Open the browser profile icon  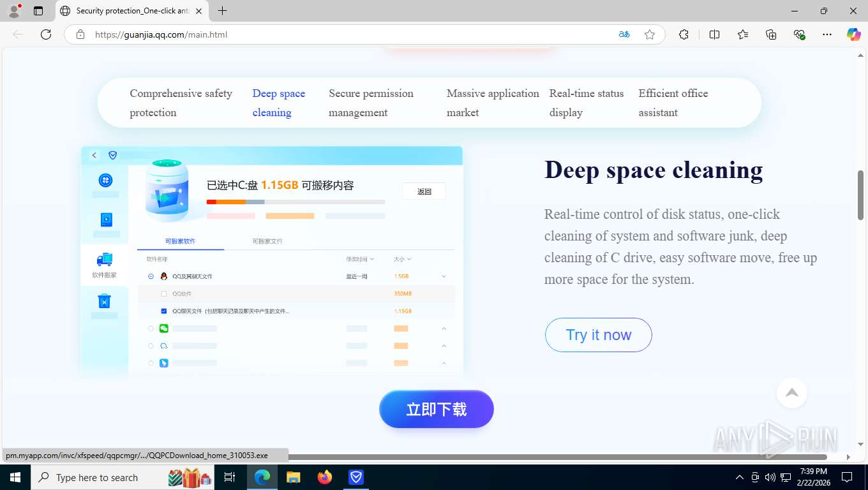coord(14,11)
